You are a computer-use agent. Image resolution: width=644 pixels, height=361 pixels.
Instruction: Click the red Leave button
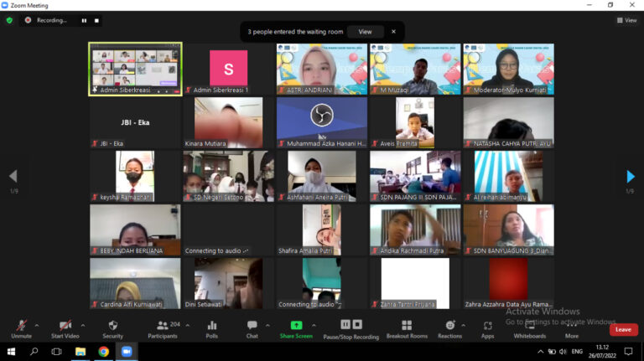click(x=624, y=329)
